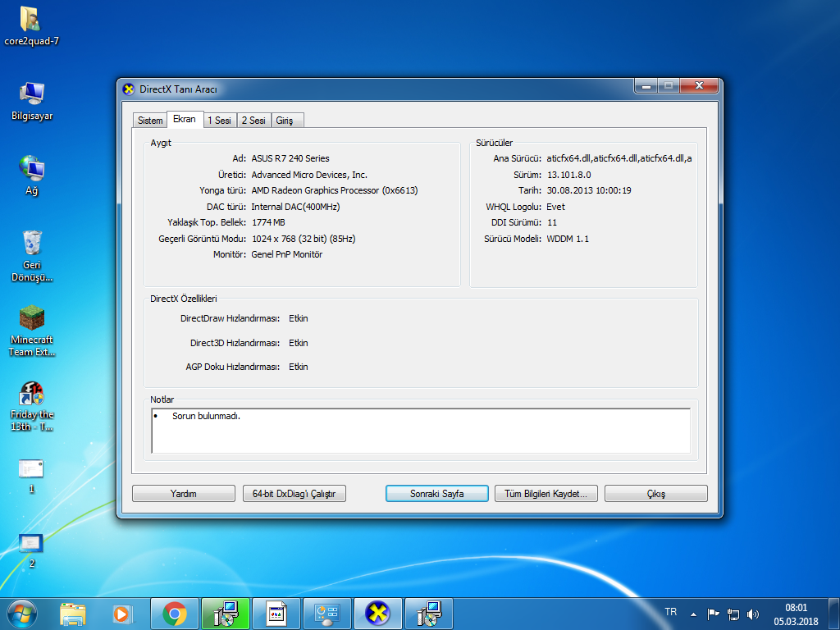Viewport: 840px width, 630px height.
Task: Click inside the Notlar text box
Action: (x=421, y=431)
